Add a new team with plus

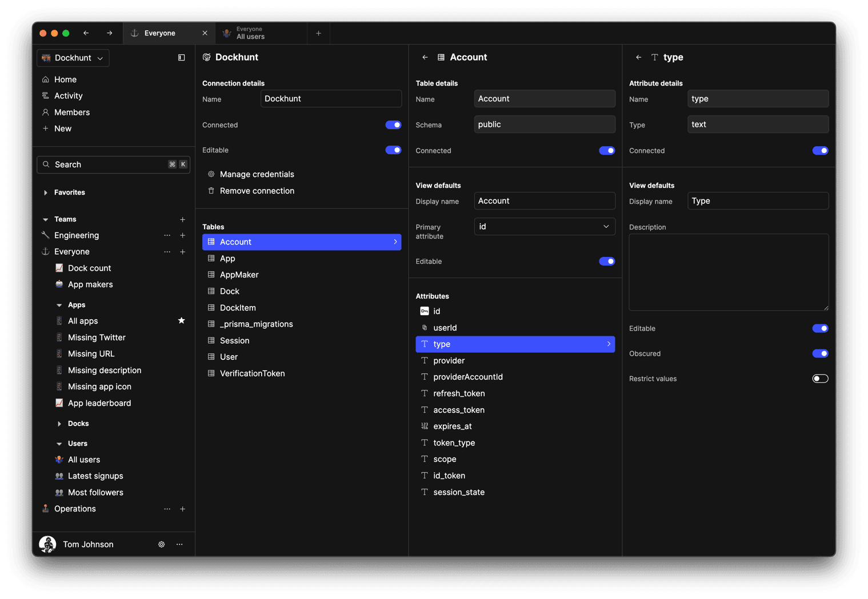[182, 219]
